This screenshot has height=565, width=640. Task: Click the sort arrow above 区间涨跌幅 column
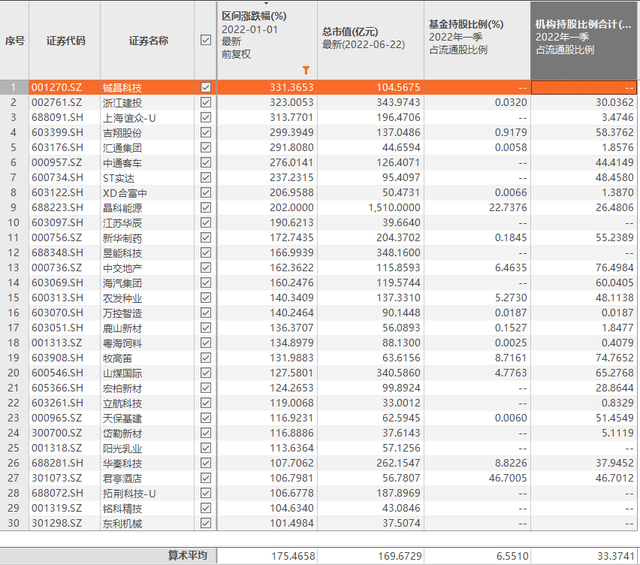pos(266,3)
